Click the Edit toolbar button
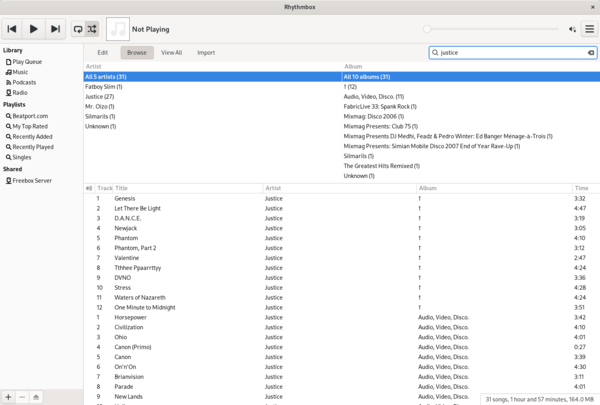 [102, 52]
